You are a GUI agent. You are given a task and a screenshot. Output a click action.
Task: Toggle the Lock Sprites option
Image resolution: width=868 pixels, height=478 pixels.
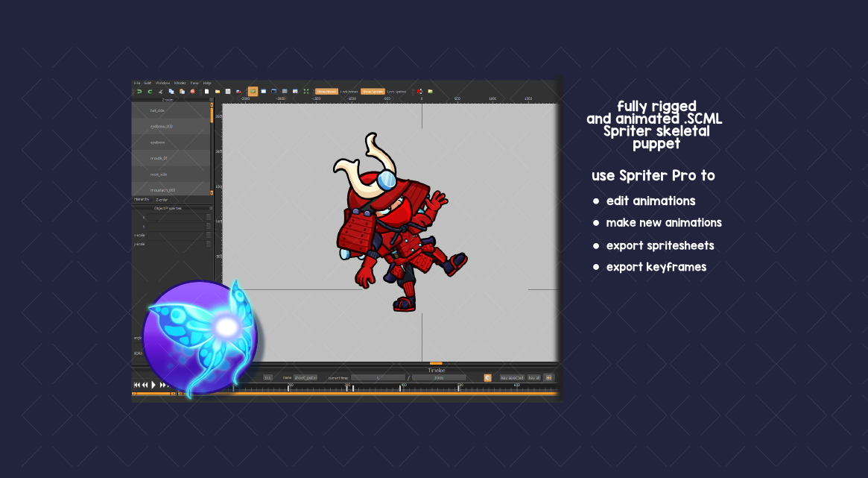396,92
